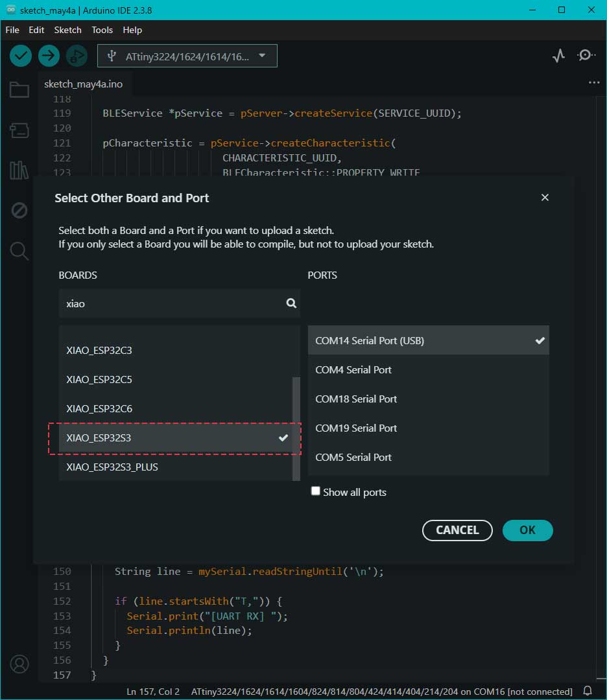The height and width of the screenshot is (700, 607).
Task: Close the Select Other Board and Port dialog
Action: [545, 197]
